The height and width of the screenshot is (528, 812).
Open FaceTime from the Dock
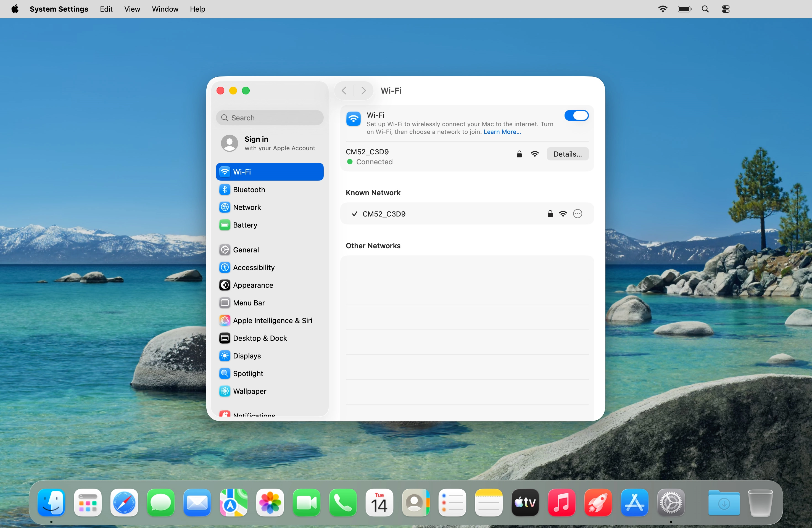point(306,503)
